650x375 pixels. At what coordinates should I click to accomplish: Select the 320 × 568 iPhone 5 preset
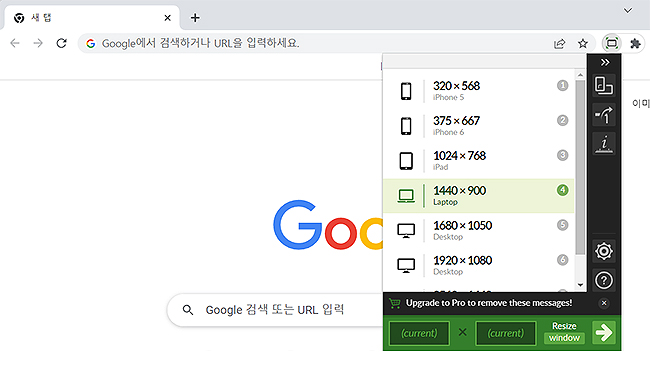478,91
